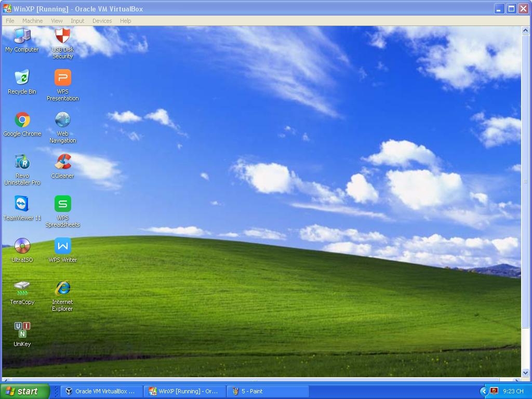Click the USB Disk Security icon
Viewport: 532px width, 399px height.
coord(62,36)
